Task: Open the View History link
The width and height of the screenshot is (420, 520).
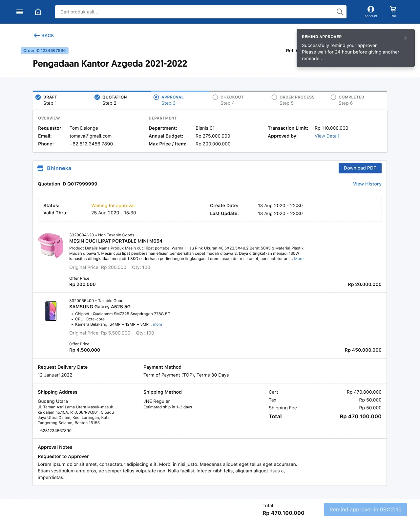Action: coord(367,184)
